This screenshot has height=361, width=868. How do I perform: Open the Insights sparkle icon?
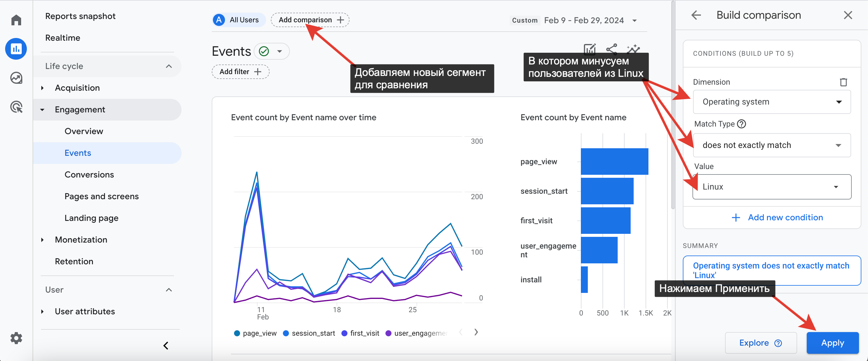(x=633, y=49)
